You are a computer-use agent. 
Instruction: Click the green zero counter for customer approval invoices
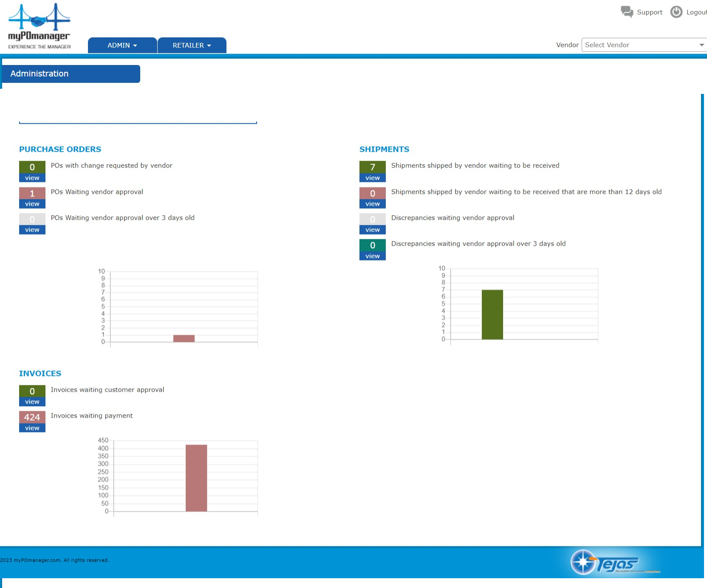pos(32,391)
